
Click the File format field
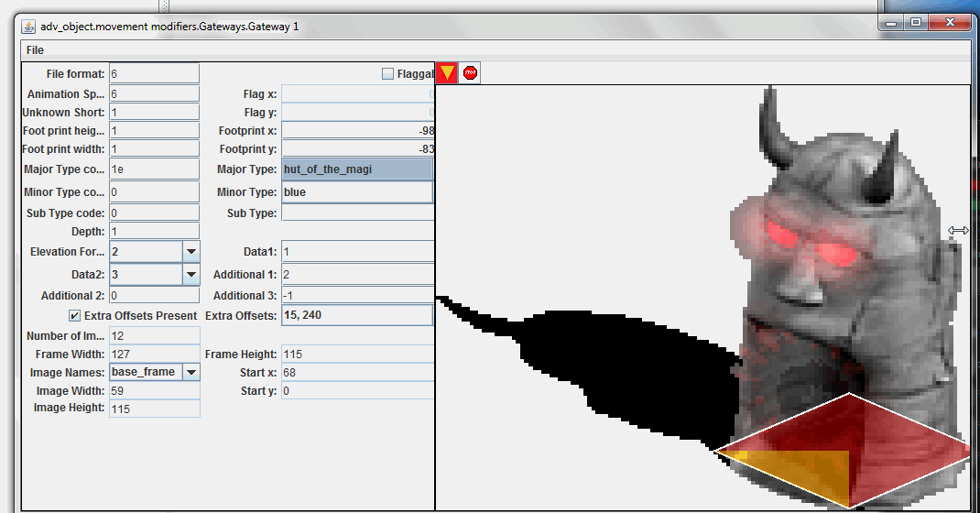tap(155, 73)
